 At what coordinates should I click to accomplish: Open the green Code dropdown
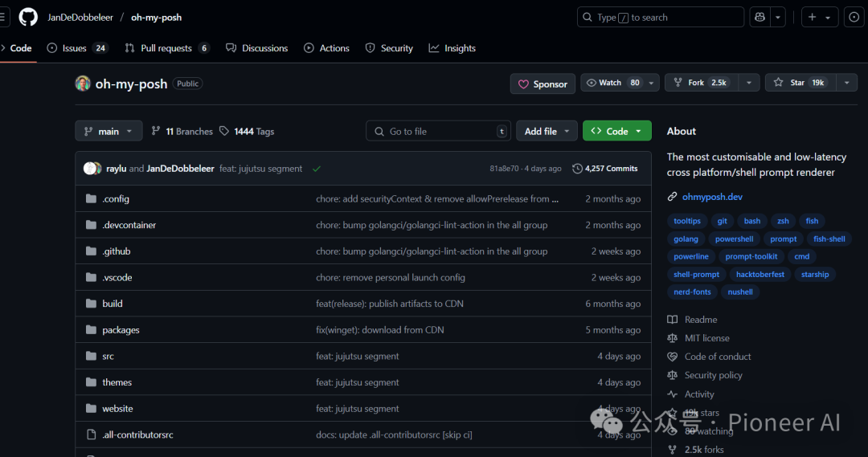(616, 131)
